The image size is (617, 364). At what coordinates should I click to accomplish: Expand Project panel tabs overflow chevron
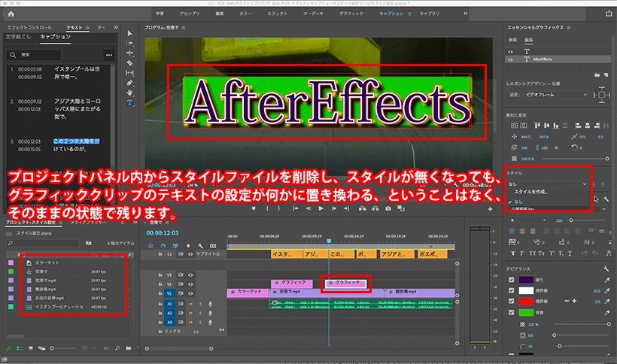click(135, 223)
